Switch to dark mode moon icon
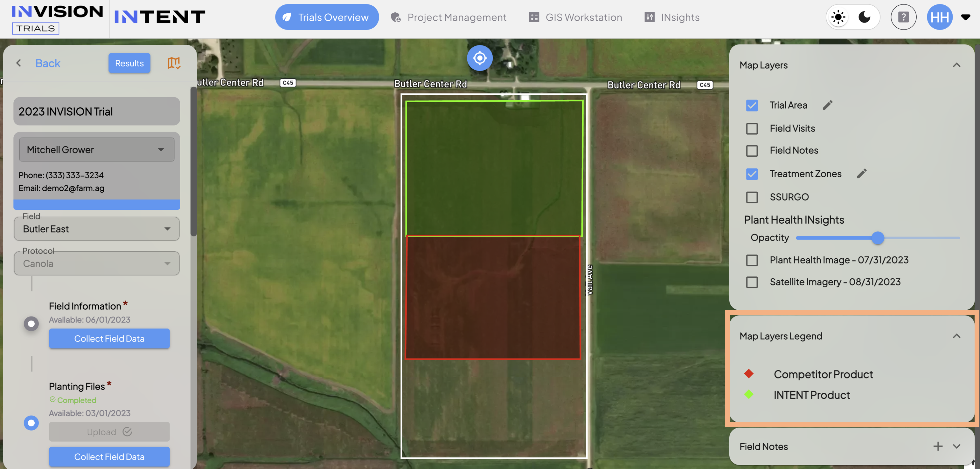Image resolution: width=980 pixels, height=469 pixels. tap(864, 17)
